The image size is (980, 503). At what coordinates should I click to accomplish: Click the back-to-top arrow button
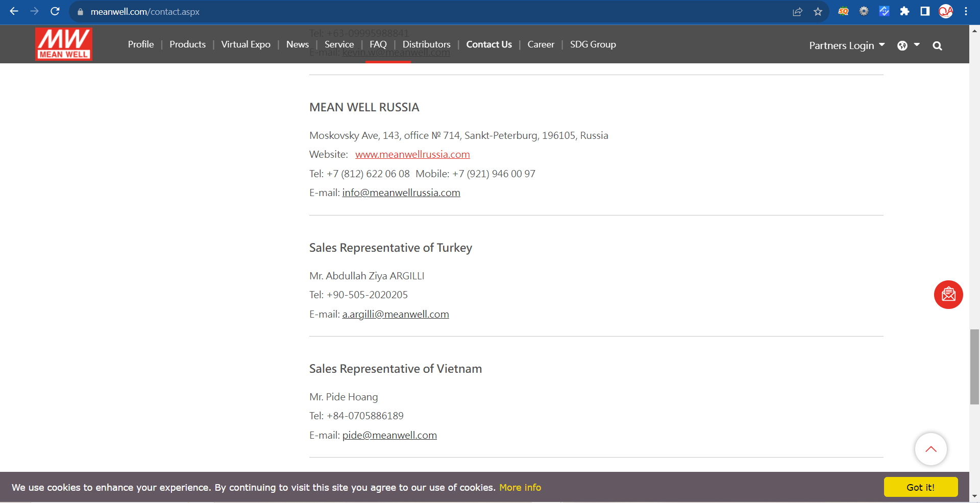tap(930, 449)
